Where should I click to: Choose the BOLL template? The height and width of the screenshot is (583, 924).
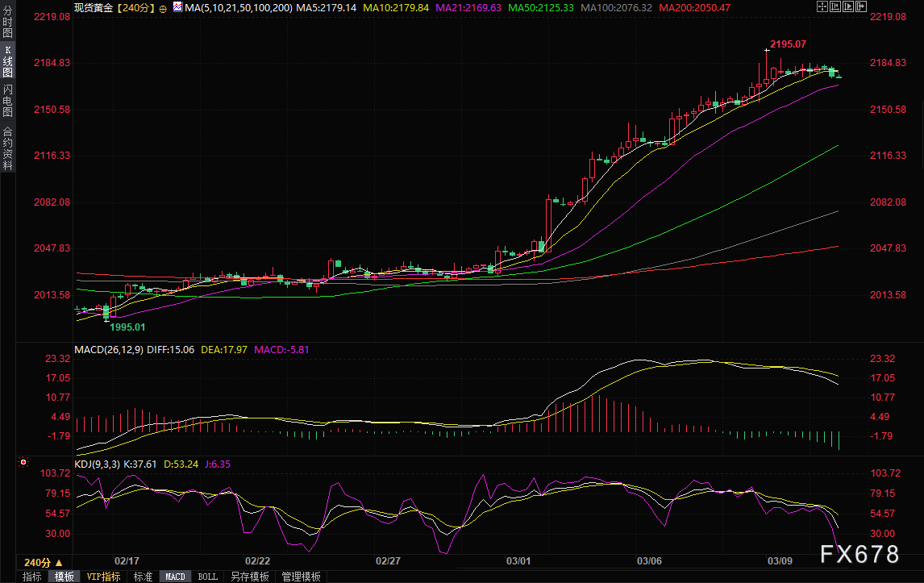[x=207, y=577]
